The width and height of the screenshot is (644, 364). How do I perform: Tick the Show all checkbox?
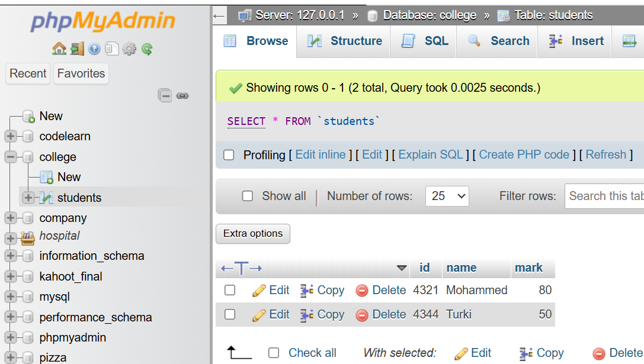[x=248, y=196]
